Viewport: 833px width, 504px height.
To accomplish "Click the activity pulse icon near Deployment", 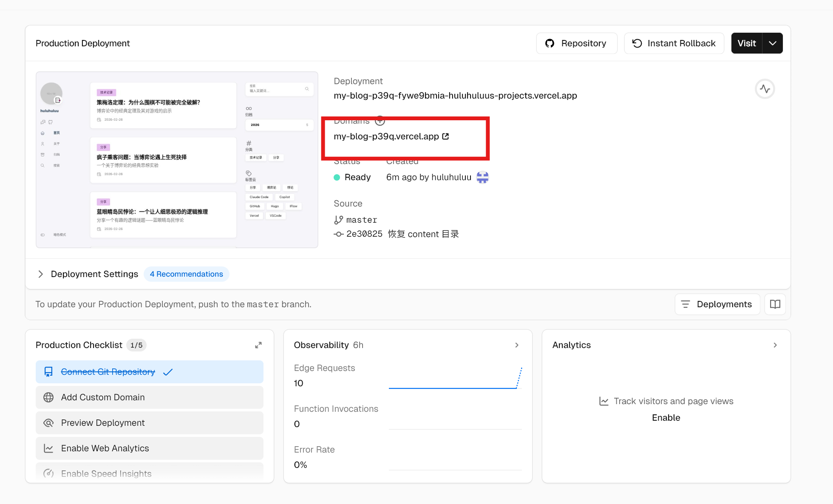I will [765, 89].
